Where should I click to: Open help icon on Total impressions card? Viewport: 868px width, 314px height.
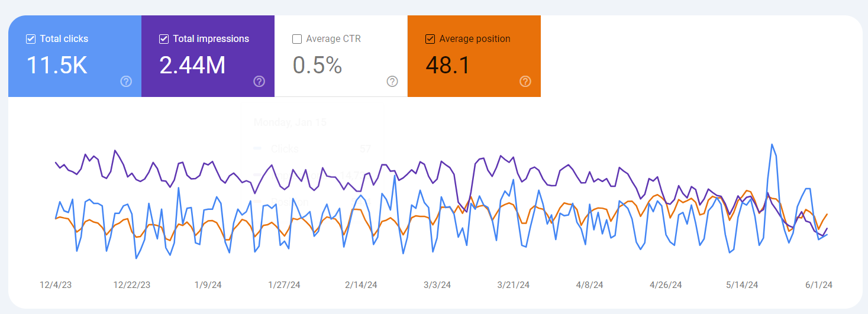click(259, 82)
